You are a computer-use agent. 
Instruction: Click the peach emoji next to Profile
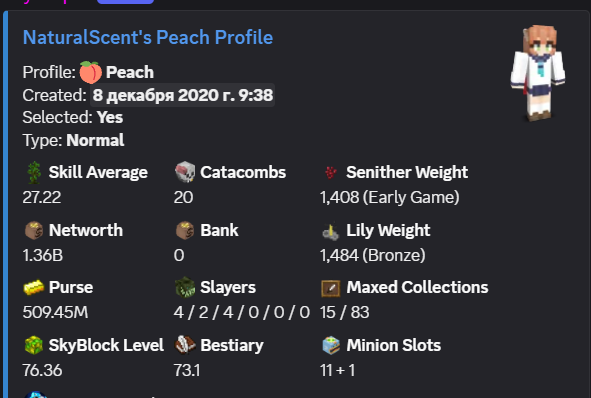click(90, 72)
